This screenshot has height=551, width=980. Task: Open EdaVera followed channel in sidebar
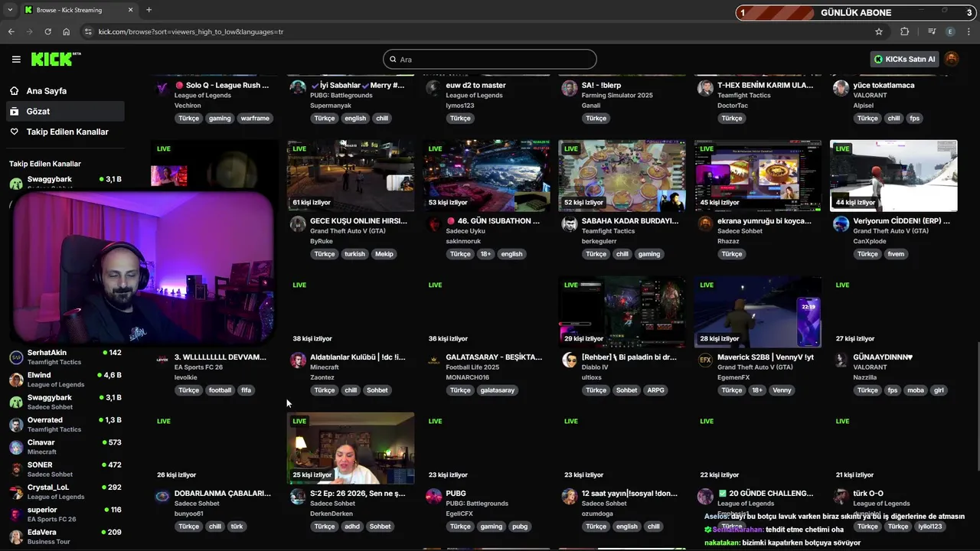(x=65, y=536)
